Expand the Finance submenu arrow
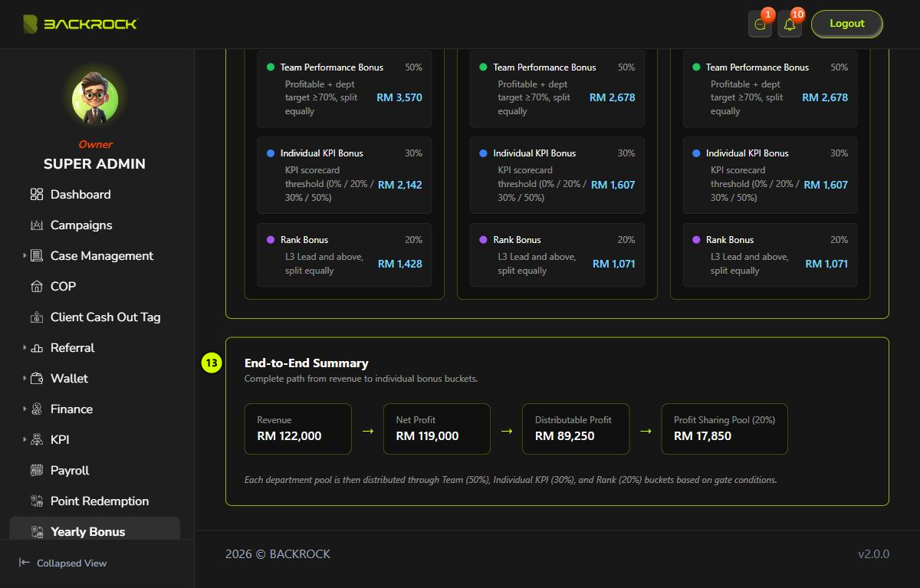 tap(25, 409)
